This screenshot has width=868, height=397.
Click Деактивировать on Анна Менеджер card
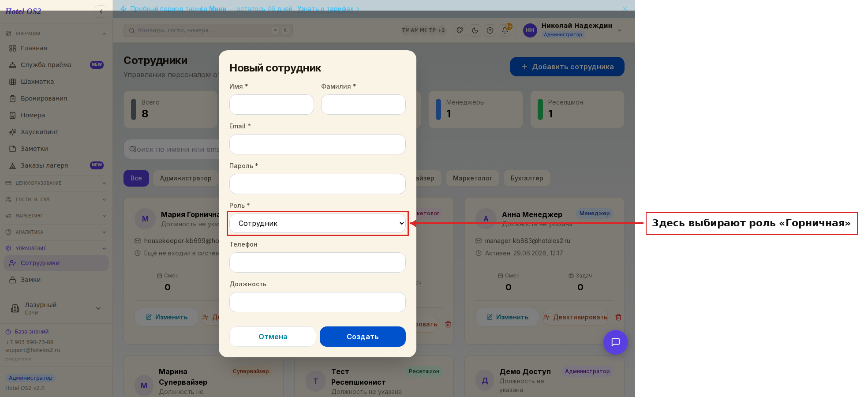[575, 317]
